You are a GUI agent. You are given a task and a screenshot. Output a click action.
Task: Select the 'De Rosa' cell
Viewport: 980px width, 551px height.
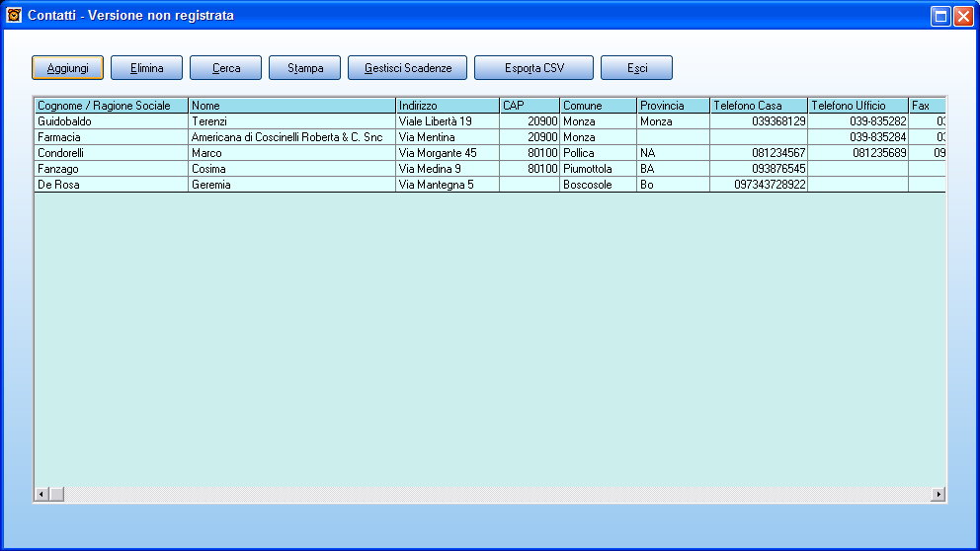pos(112,185)
